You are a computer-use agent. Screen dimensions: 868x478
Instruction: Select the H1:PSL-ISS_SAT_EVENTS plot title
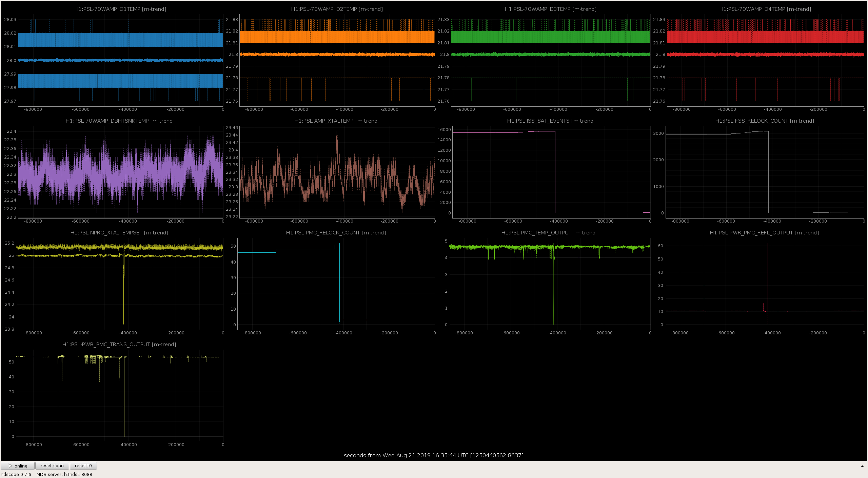coord(551,121)
